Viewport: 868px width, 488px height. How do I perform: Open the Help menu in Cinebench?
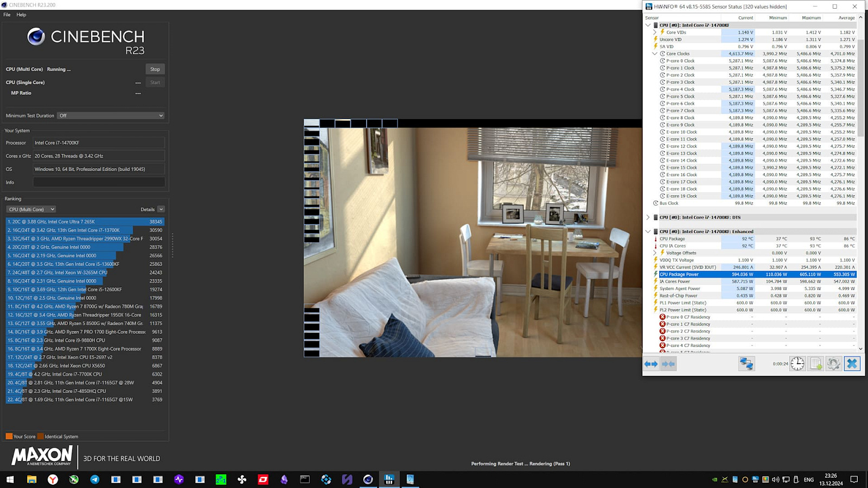21,15
